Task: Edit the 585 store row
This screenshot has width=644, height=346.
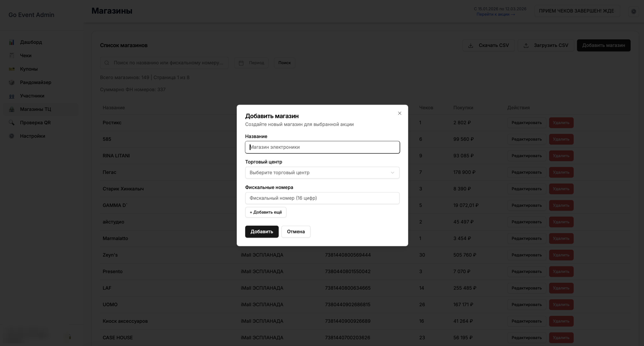Action: click(x=527, y=139)
